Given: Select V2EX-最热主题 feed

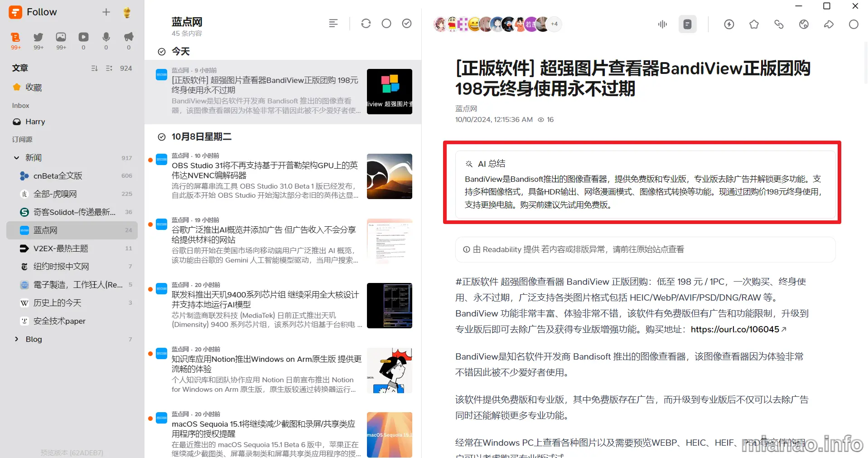Looking at the screenshot, I should click(72, 248).
